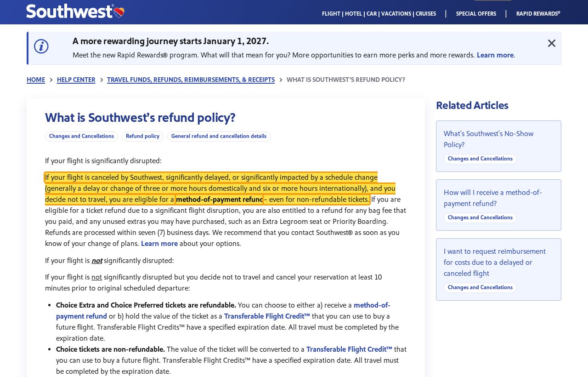The height and width of the screenshot is (377, 588).
Task: Open Transferable Flight Credit link in Choice Extra bullet
Action: [x=267, y=316]
